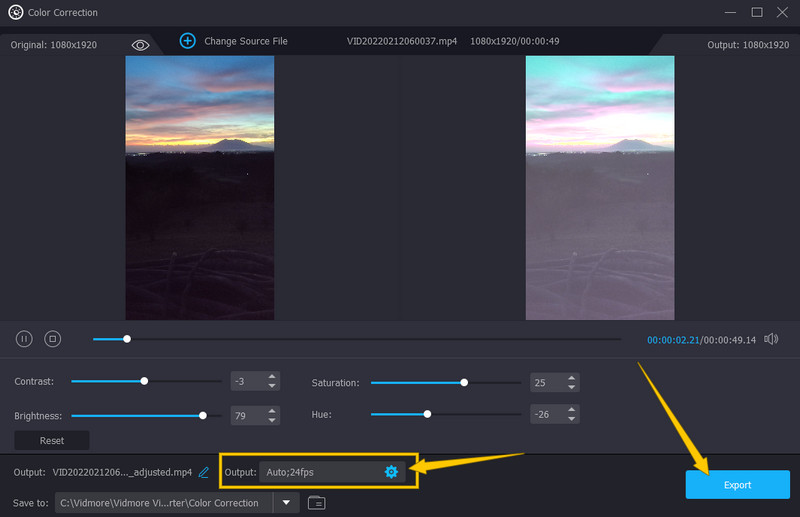Click the Contrast value input box

pyautogui.click(x=245, y=382)
